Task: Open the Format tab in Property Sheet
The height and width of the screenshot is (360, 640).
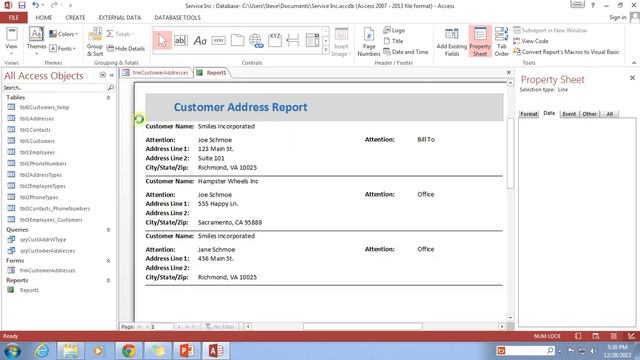Action: (529, 114)
